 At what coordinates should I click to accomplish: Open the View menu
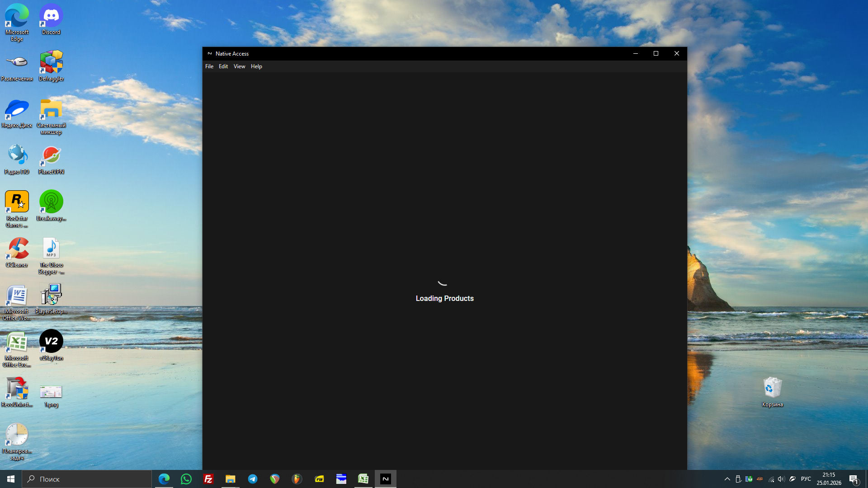tap(239, 66)
